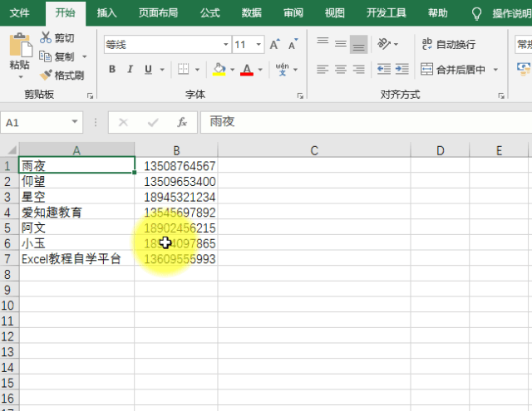The height and width of the screenshot is (411, 532).
Task: Open the font name dropdown 等线
Action: [225, 44]
